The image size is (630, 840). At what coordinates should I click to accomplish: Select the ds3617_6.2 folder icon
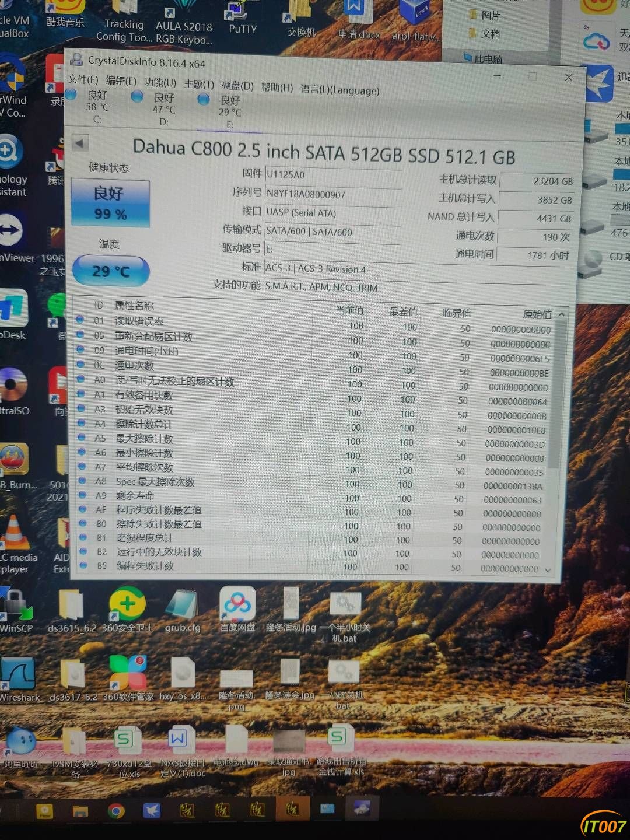pyautogui.click(x=73, y=680)
